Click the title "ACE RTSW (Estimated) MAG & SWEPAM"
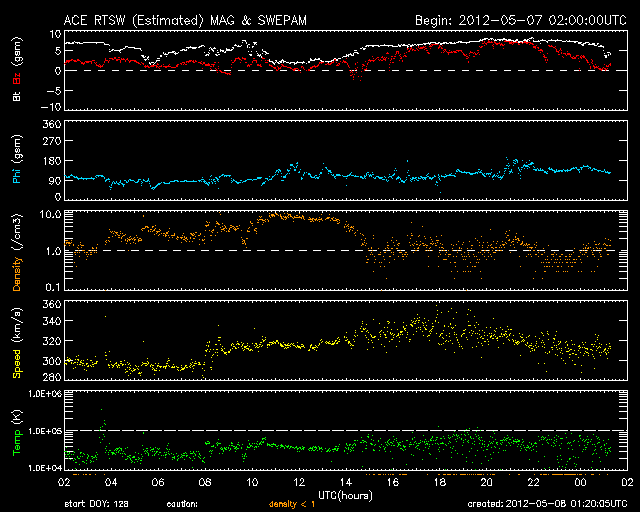Image resolution: width=640 pixels, height=512 pixels. (x=185, y=20)
